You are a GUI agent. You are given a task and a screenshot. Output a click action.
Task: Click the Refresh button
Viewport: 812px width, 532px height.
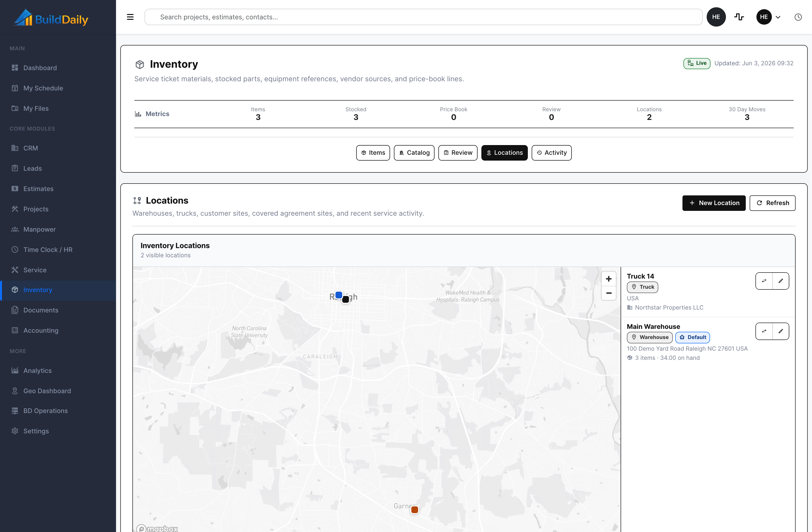[x=772, y=203]
